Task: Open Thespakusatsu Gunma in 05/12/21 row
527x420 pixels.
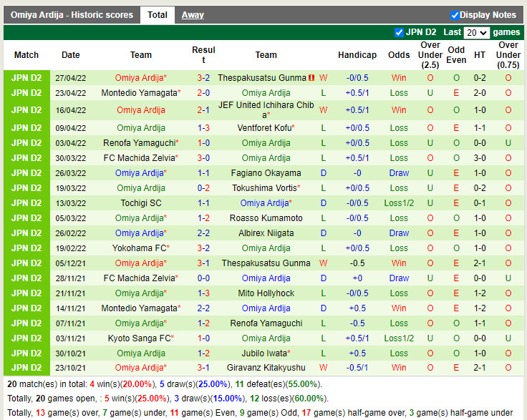Action: [x=266, y=263]
